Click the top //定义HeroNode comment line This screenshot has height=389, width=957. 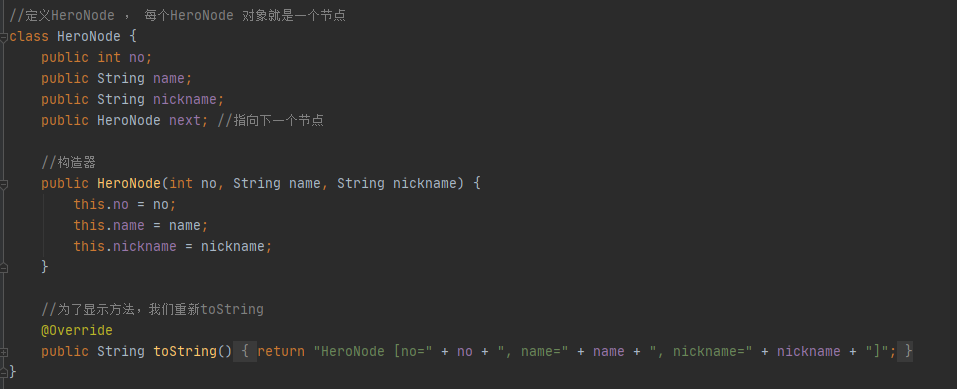point(178,16)
